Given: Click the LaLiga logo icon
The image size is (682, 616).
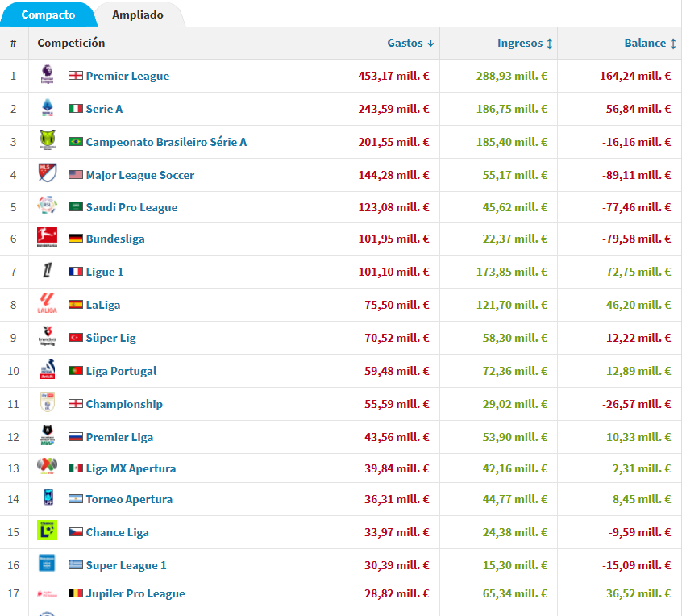Looking at the screenshot, I should [47, 303].
